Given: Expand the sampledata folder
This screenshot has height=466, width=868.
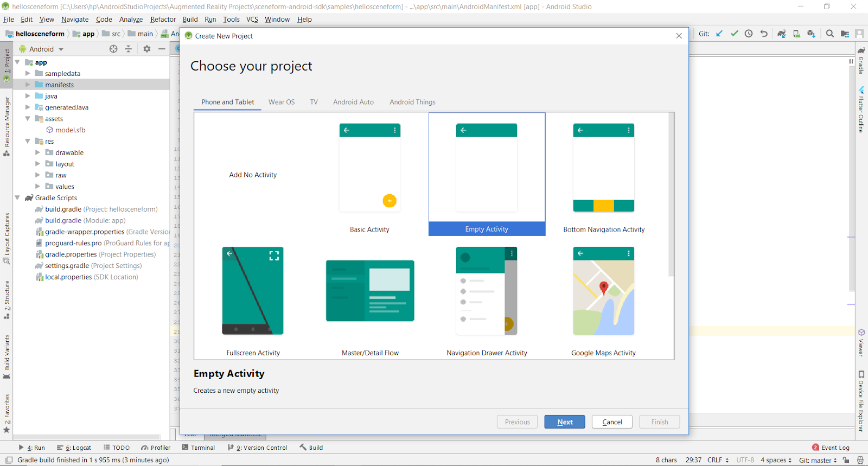Looking at the screenshot, I should tap(28, 73).
